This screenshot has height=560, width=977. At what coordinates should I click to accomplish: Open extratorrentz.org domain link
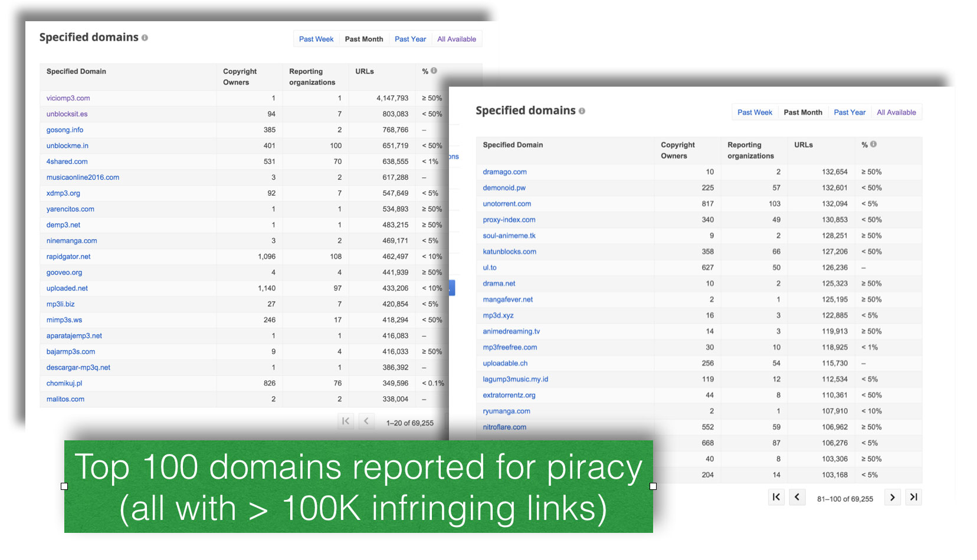[x=509, y=396]
